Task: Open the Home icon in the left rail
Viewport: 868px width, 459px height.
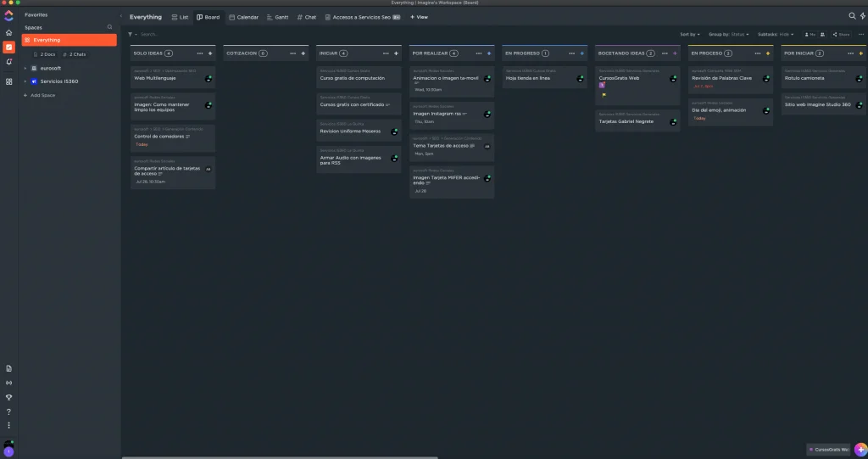Action: [x=8, y=33]
